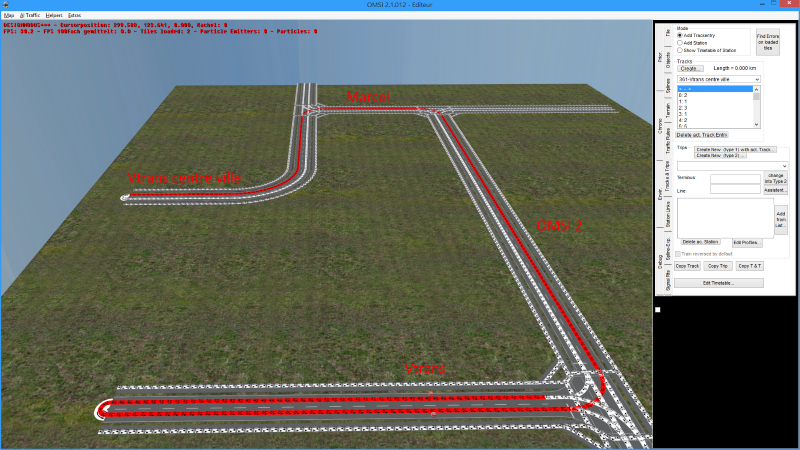Select track entry 1: 1
The width and height of the screenshot is (800, 450).
tap(715, 102)
